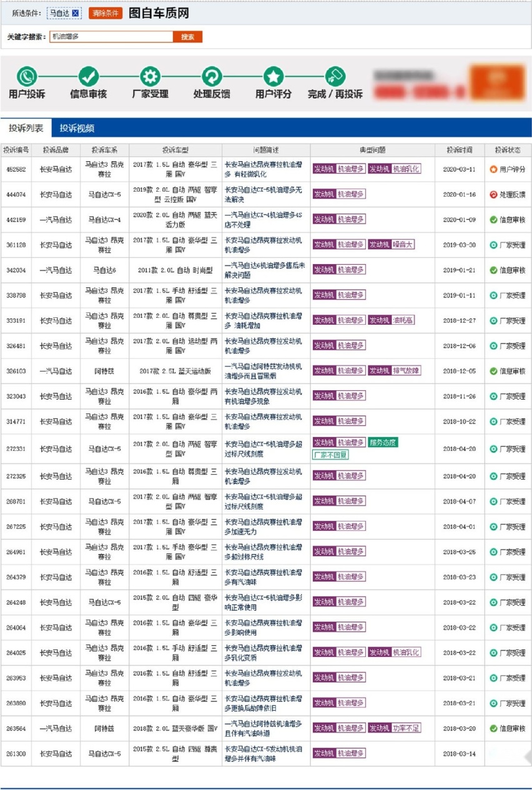Open complaint 长安马自达CX-5发动机机油增多并伴有汽油味
The width and height of the screenshot is (532, 790).
(263, 754)
